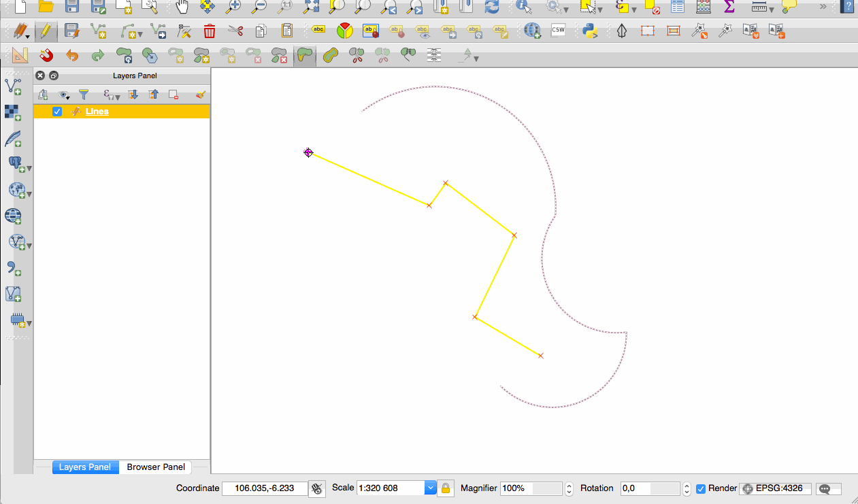Screen dimensions: 858x504
Task: Click the Toggle Editing pencil icon
Action: 46,31
